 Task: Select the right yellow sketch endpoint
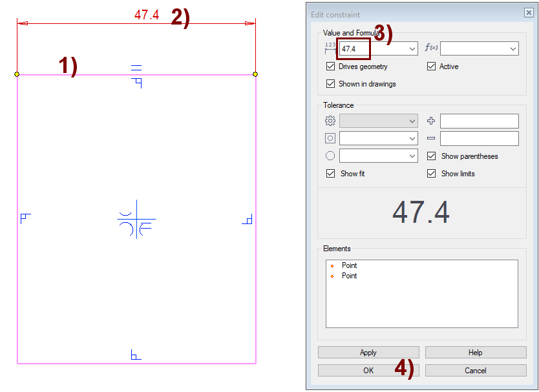(x=255, y=74)
